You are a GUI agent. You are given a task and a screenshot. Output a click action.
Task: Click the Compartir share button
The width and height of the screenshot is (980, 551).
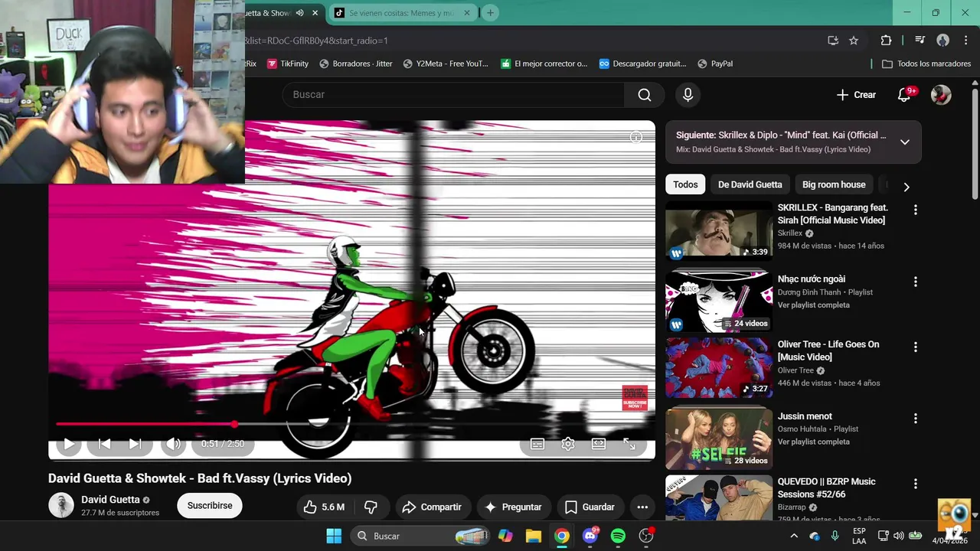432,507
